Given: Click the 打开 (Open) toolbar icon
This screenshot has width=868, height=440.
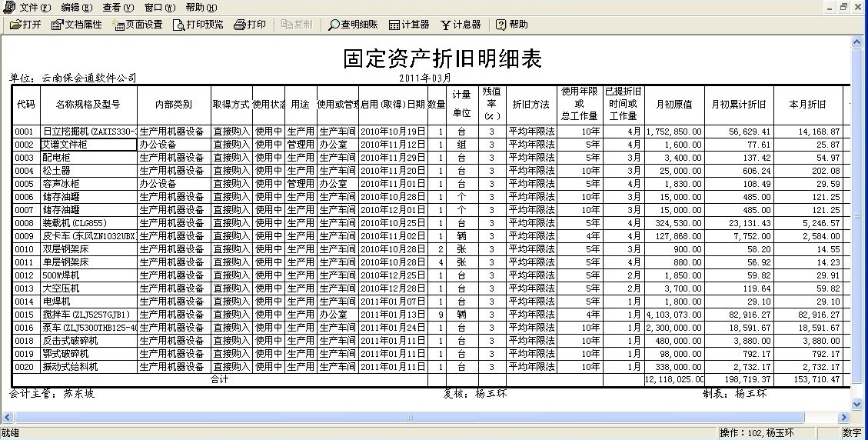Looking at the screenshot, I should pyautogui.click(x=25, y=25).
